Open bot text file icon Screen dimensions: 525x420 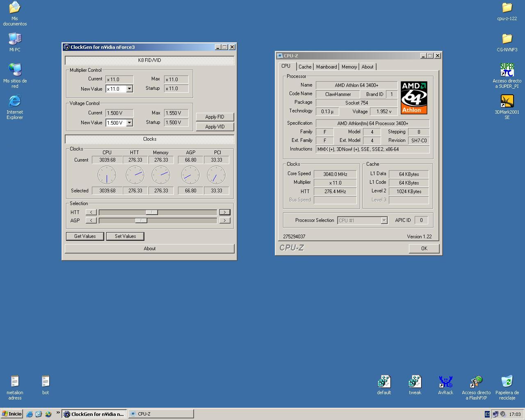(x=46, y=385)
